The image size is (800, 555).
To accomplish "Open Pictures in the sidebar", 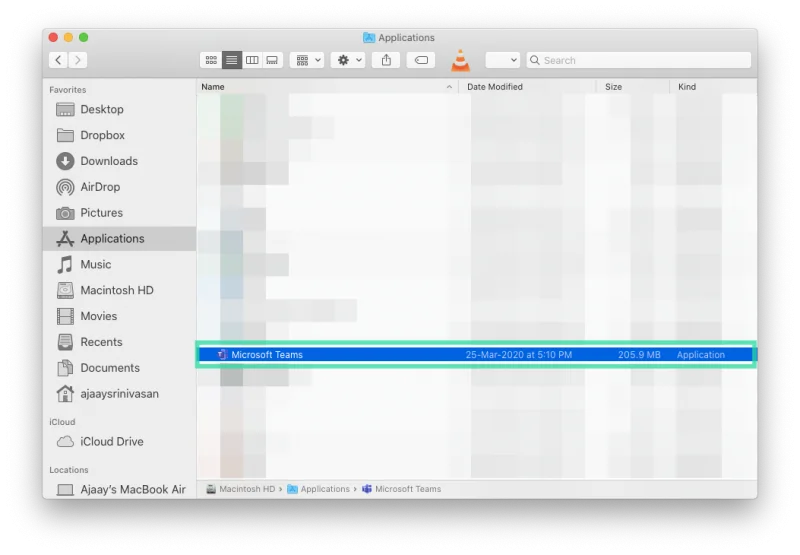I will pyautogui.click(x=119, y=213).
